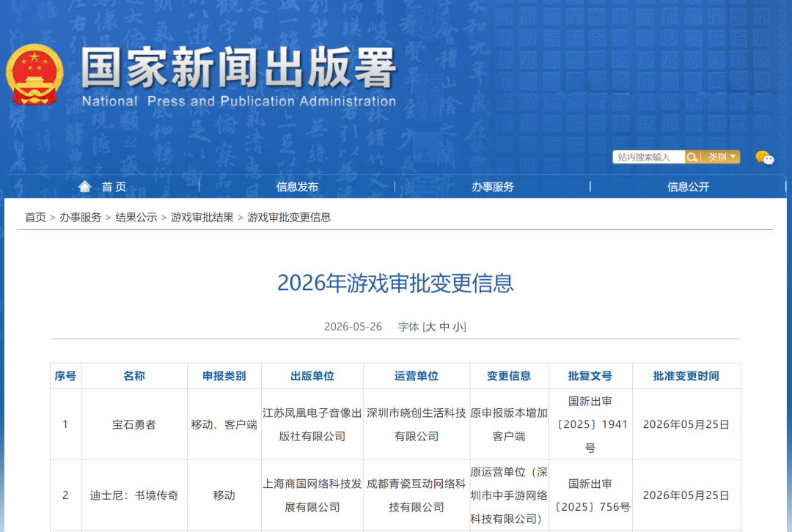Click the 变更信息 column header

(x=509, y=376)
